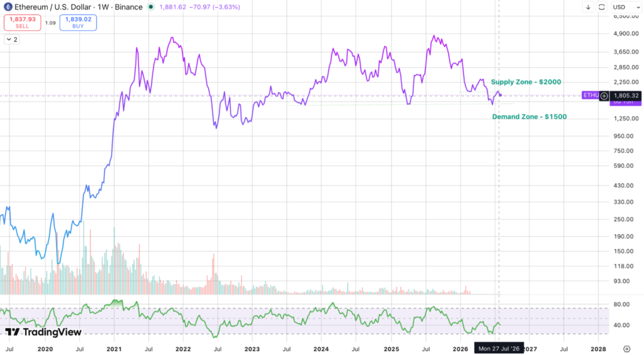Click the 2,850.00 price axis label
The width and height of the screenshot is (644, 355).
626,67
